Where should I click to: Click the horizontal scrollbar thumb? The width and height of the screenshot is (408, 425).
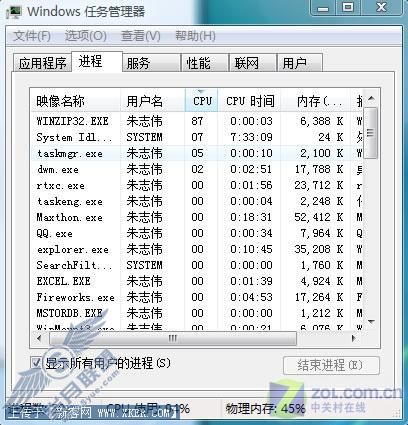(173, 339)
